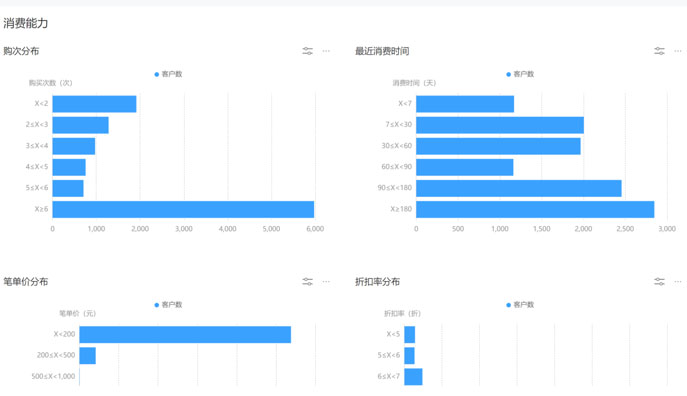Open more options menu for 折扣率分布
Viewport: 687px width, 396px height.
tap(678, 281)
